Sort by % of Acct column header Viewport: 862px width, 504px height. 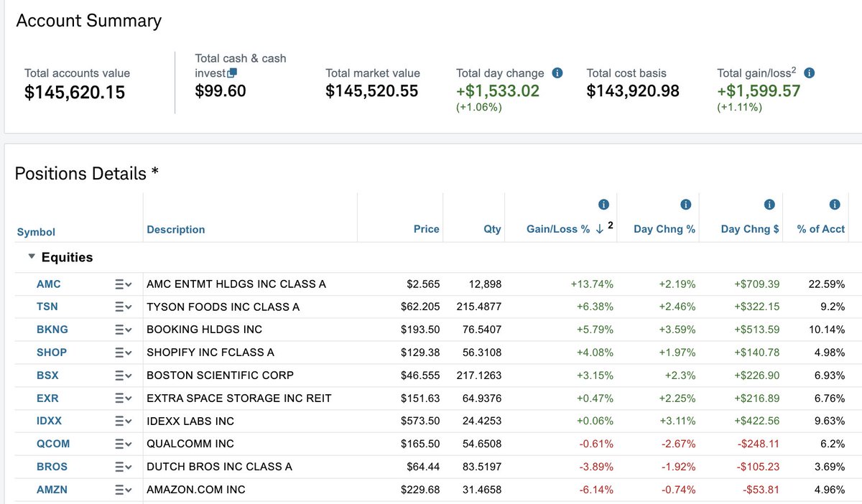[821, 229]
